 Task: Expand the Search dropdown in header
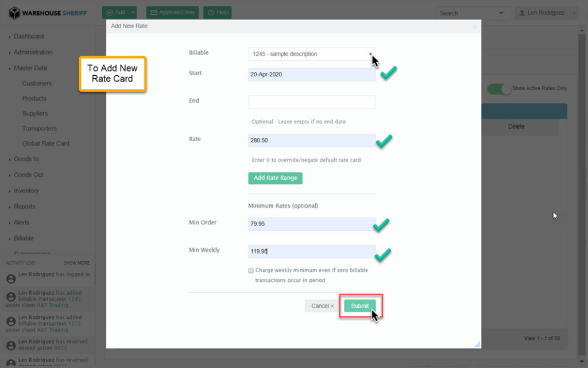point(501,13)
